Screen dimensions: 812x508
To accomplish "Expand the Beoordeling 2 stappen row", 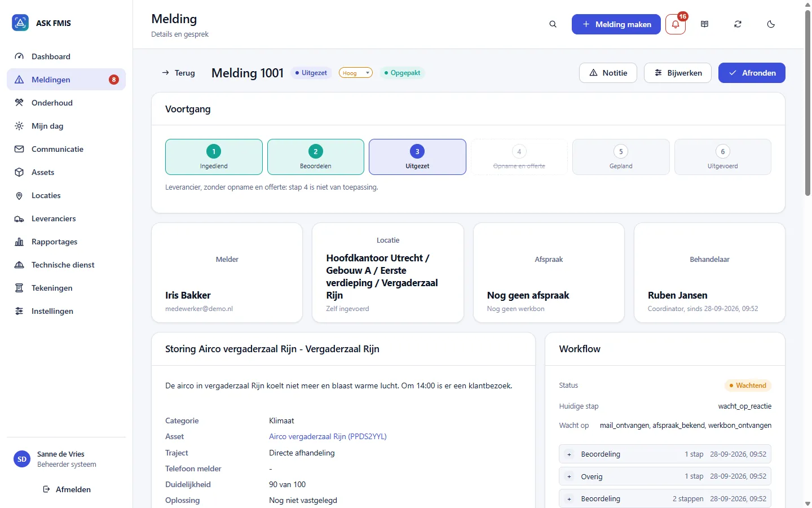I will point(665,498).
